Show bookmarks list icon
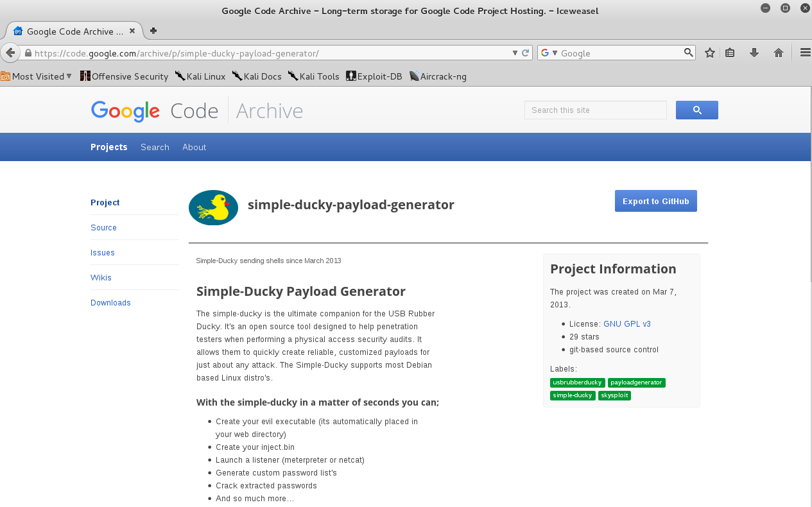The image size is (812, 507). 730,53
